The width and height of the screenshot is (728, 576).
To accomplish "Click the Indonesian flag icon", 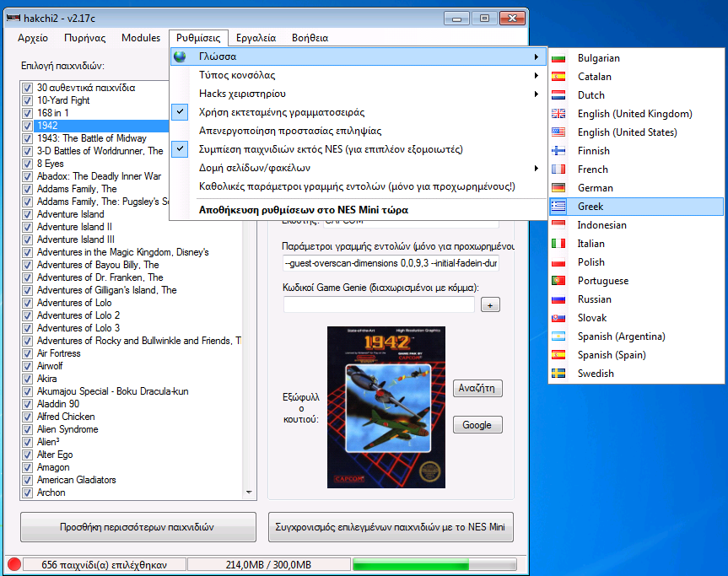I will pyautogui.click(x=558, y=225).
